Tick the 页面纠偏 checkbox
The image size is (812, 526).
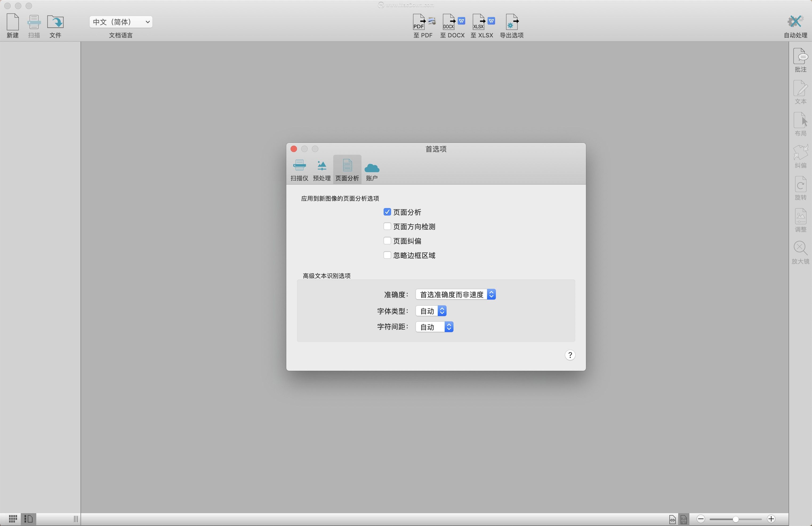[x=387, y=241]
